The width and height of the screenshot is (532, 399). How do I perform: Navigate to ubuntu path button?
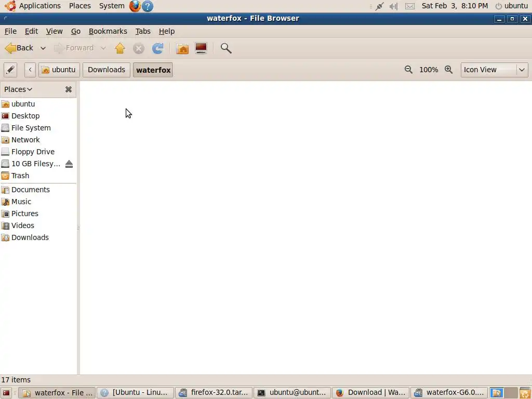[x=59, y=70]
